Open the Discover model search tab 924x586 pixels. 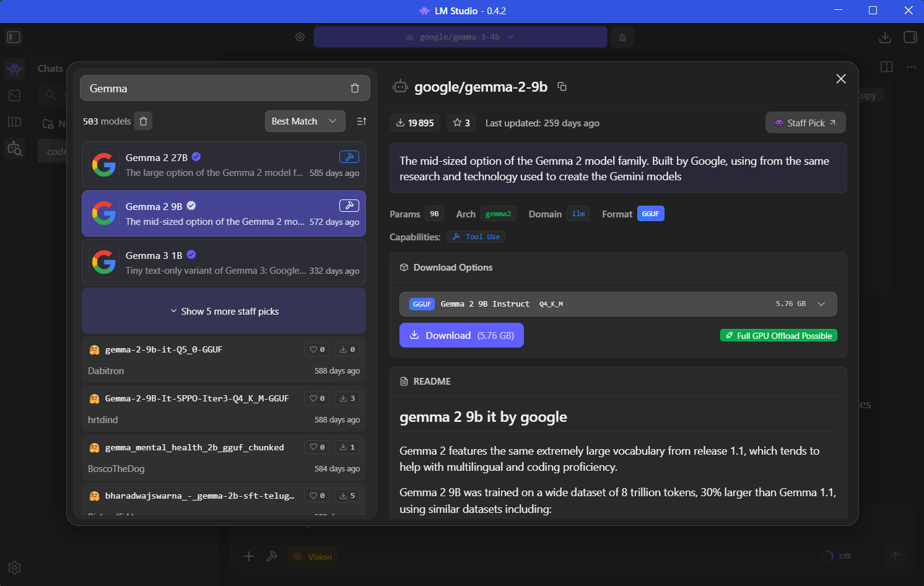point(14,149)
